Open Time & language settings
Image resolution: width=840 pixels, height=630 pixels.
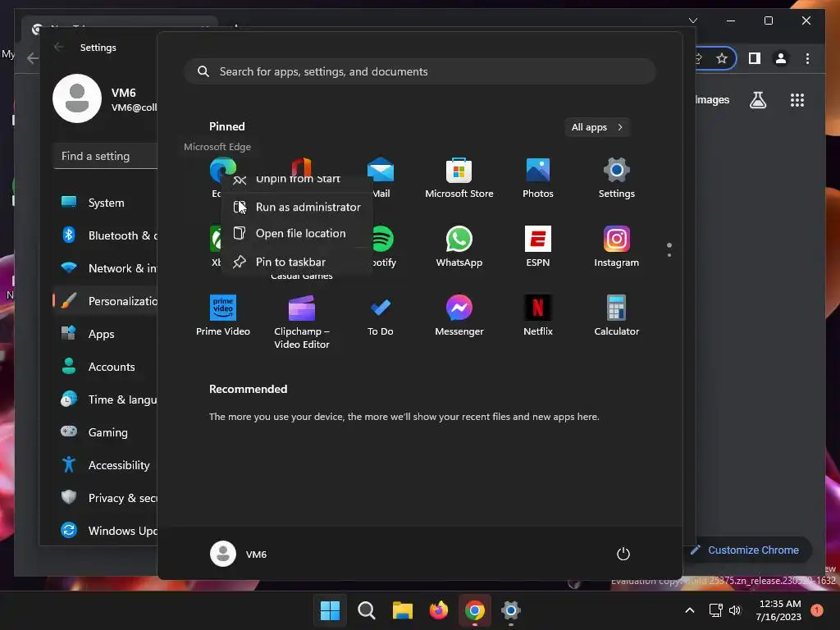[x=106, y=399]
